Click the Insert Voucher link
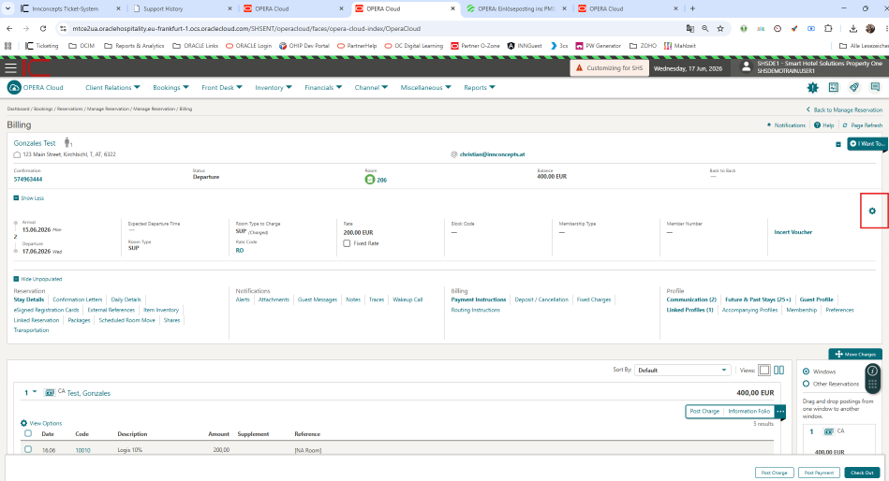 point(793,232)
